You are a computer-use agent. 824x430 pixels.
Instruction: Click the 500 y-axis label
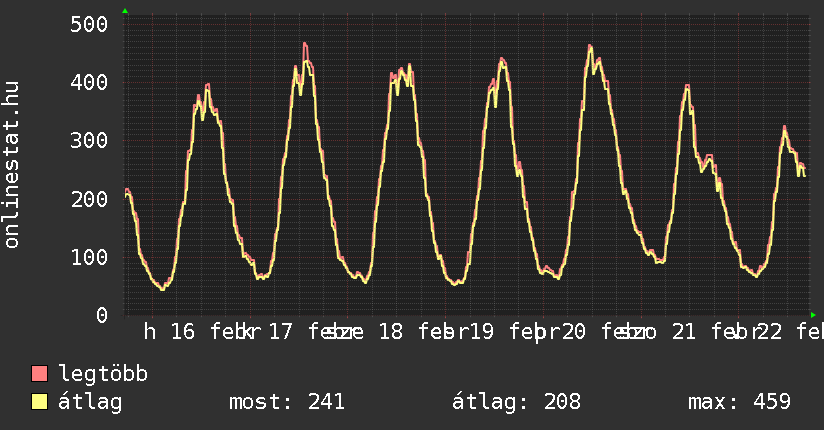click(x=88, y=24)
